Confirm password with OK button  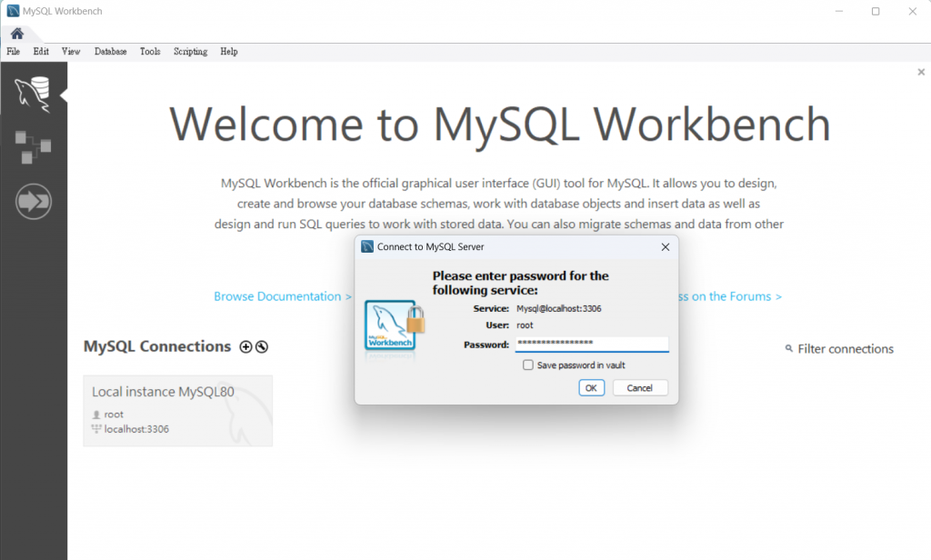pos(591,388)
